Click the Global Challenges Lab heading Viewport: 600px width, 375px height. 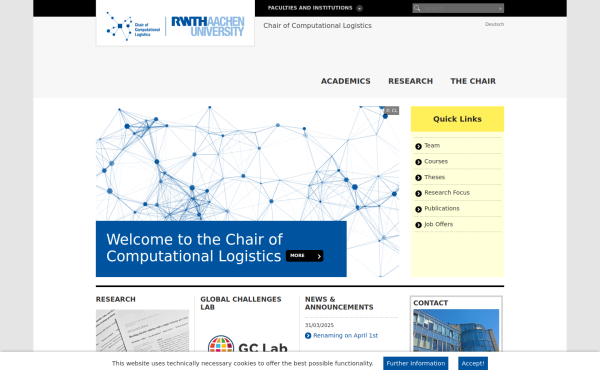(241, 303)
